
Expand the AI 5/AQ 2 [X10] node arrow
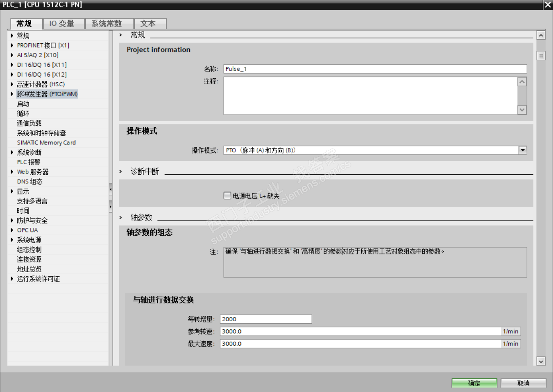pos(12,55)
